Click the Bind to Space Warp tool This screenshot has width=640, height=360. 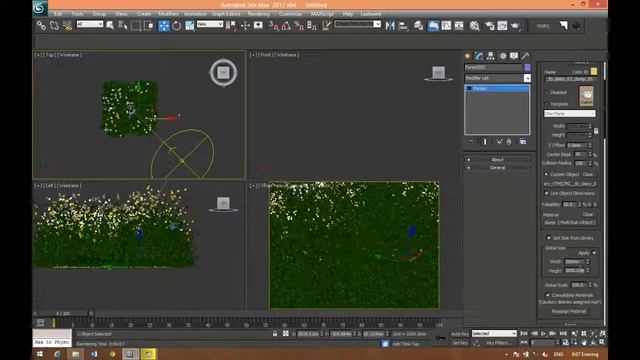[x=67, y=25]
